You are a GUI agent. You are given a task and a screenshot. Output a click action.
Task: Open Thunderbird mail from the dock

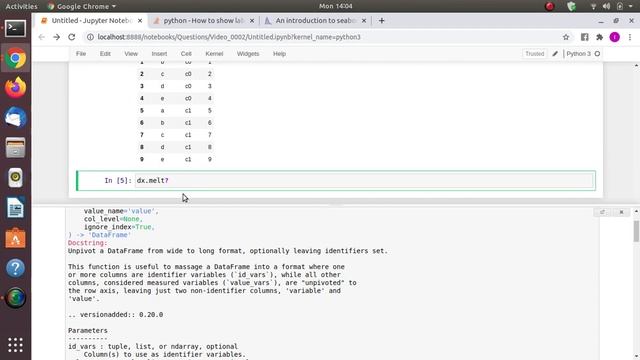(x=15, y=118)
